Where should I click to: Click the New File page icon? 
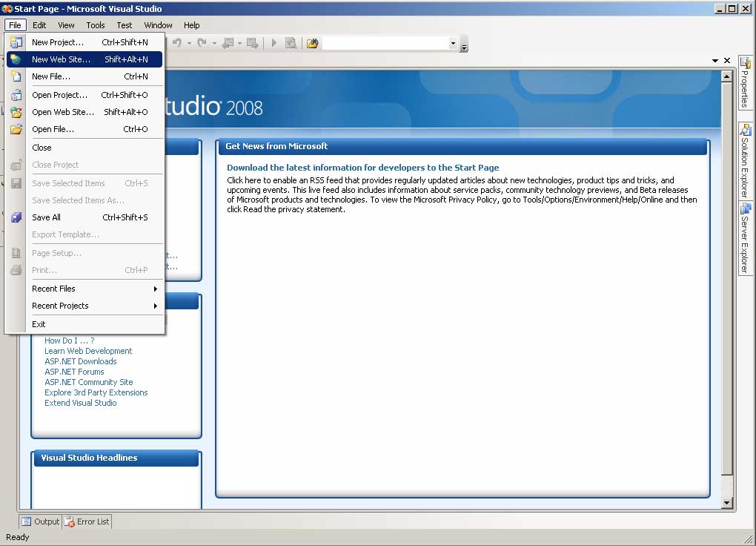[16, 76]
